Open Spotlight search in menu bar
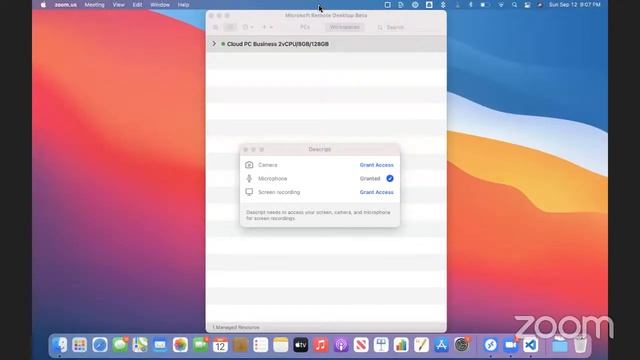640x360 pixels. pyautogui.click(x=514, y=5)
